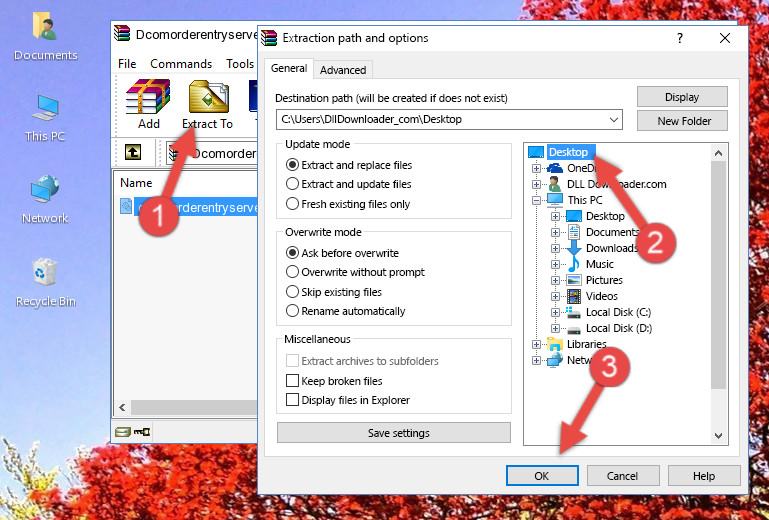Click the drive icon in WinRAR status bar

pos(123,432)
